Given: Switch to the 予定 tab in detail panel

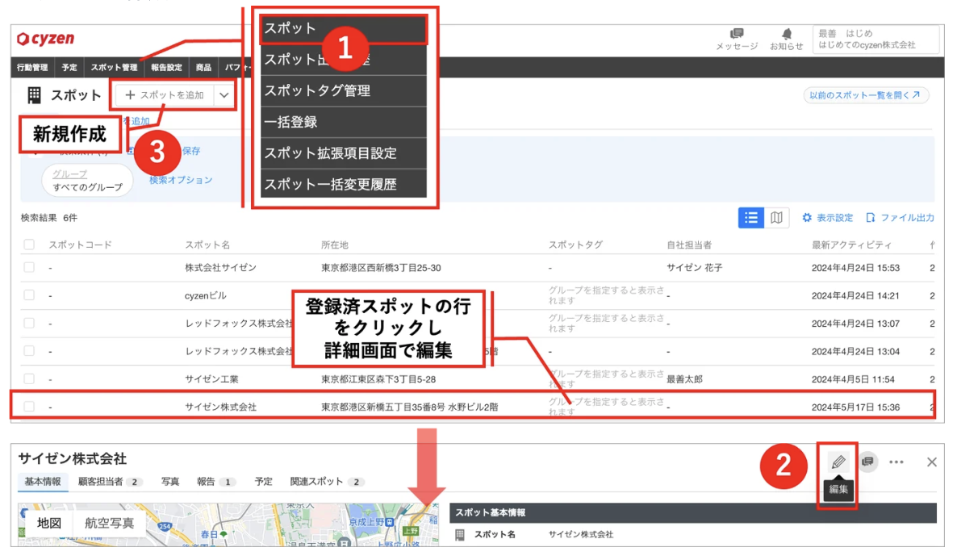Looking at the screenshot, I should coord(264,481).
